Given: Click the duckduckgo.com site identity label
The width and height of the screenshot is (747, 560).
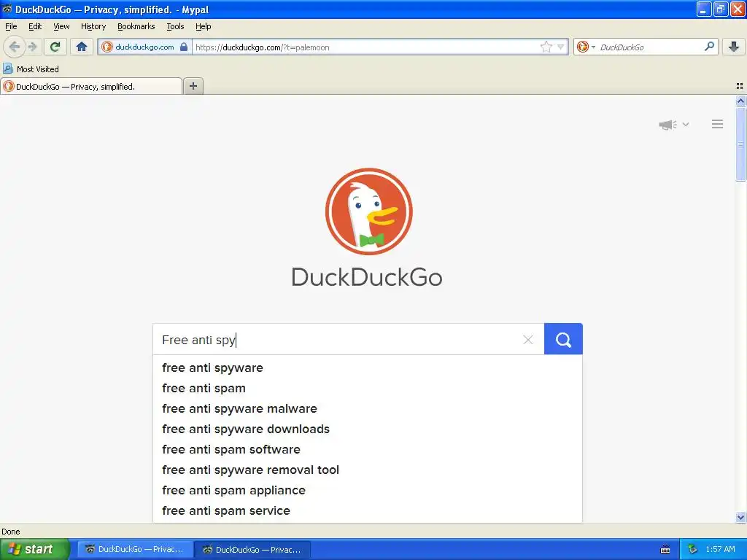Looking at the screenshot, I should tap(144, 47).
